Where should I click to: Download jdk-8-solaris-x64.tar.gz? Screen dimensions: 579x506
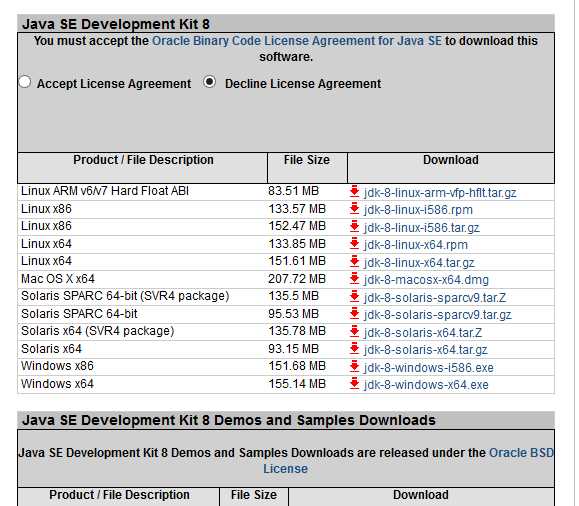425,349
